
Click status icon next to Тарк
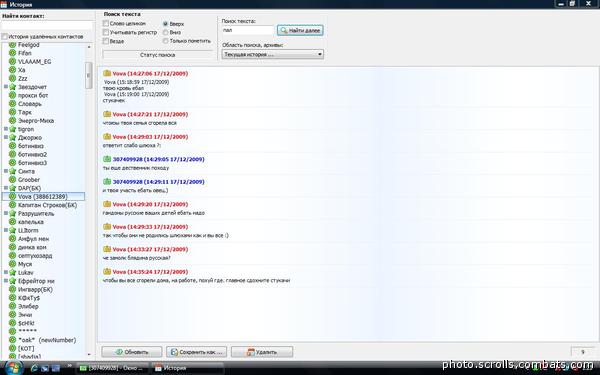pyautogui.click(x=12, y=112)
